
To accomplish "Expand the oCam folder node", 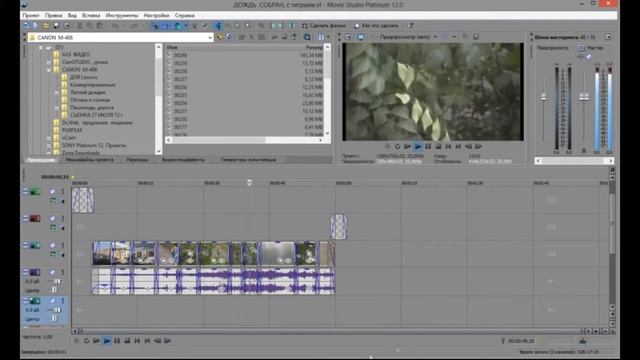I will (49, 138).
